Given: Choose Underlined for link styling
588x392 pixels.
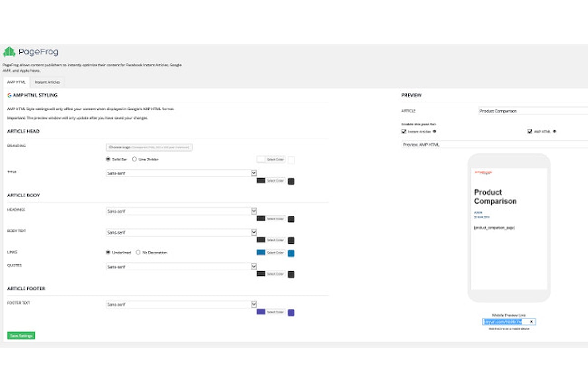Looking at the screenshot, I should point(108,253).
